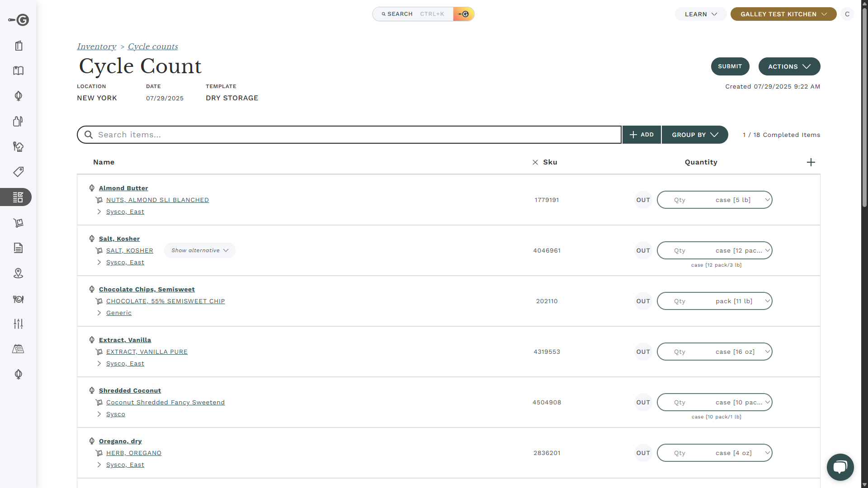Click the Galley logo in the sidebar
The image size is (868, 488).
tap(19, 20)
